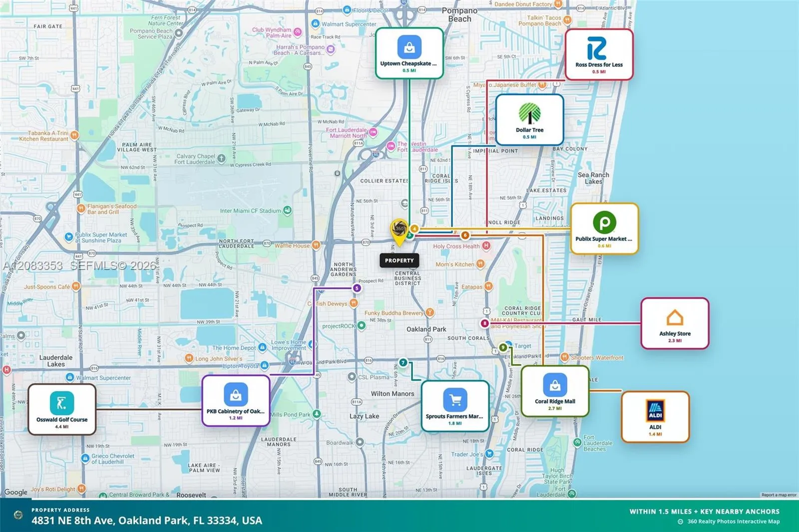Select the '1.4 MI' distance on ALDI card
Image resolution: width=799 pixels, height=532 pixels.
(x=655, y=434)
